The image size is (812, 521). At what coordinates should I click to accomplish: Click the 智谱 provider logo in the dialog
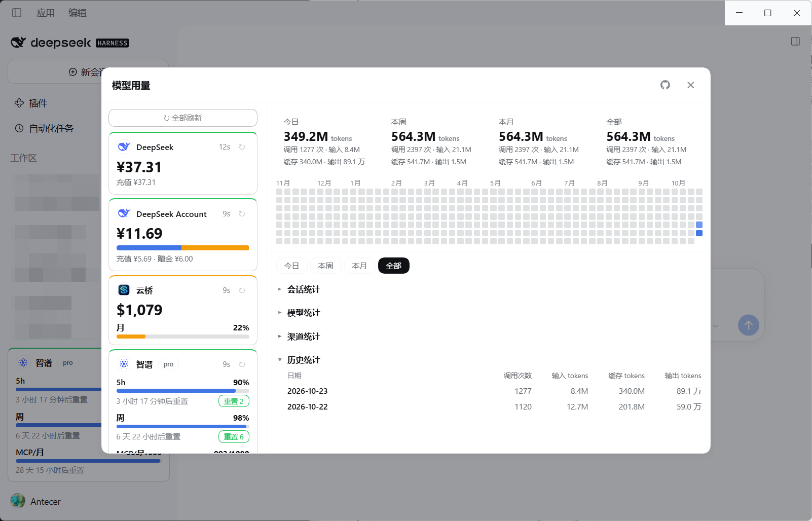click(124, 364)
